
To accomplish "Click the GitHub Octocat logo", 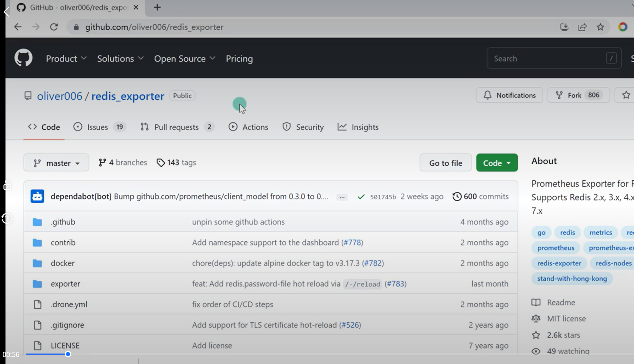I will (x=23, y=58).
